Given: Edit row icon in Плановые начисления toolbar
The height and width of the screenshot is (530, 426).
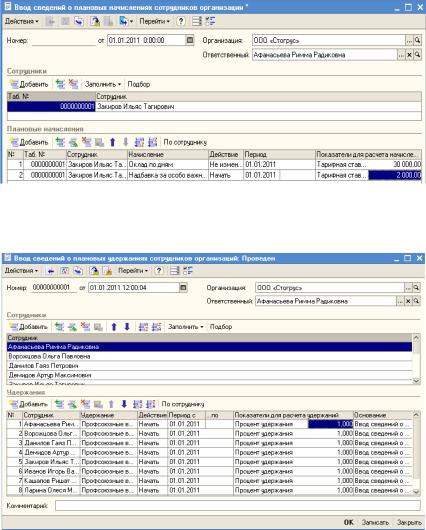Looking at the screenshot, I should [73, 142].
